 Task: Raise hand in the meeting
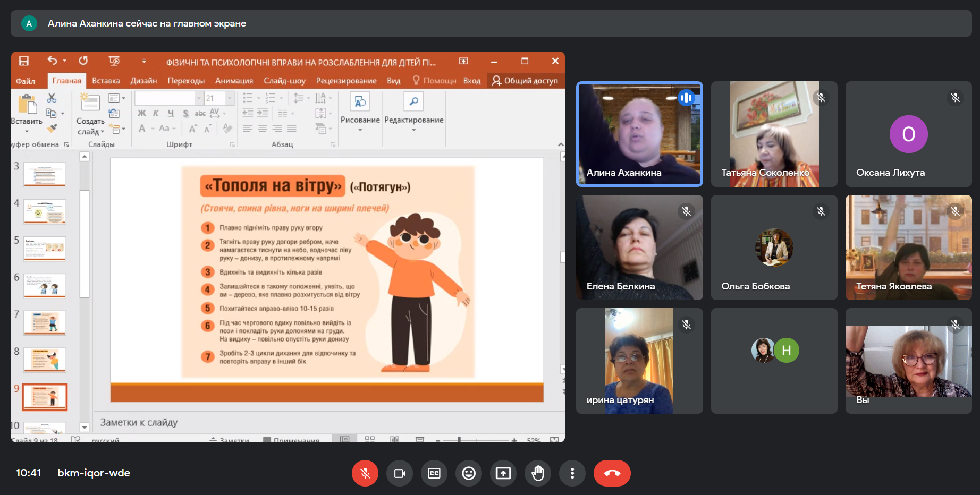538,473
